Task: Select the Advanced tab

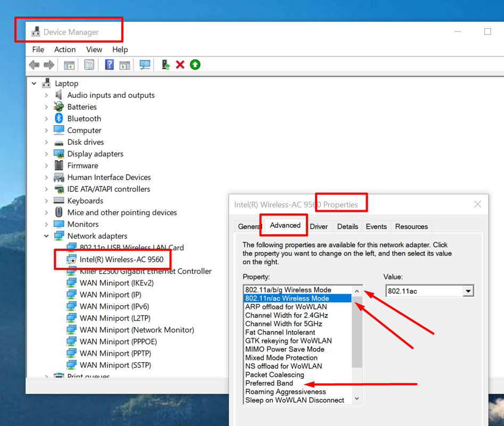Action: point(285,225)
